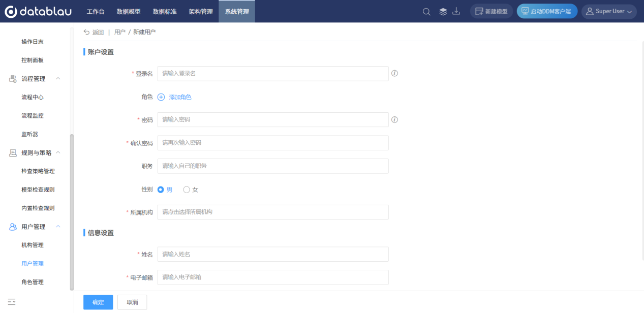644x313 pixels.
Task: Collapse the 用户管理 sidebar group
Action: (x=58, y=227)
